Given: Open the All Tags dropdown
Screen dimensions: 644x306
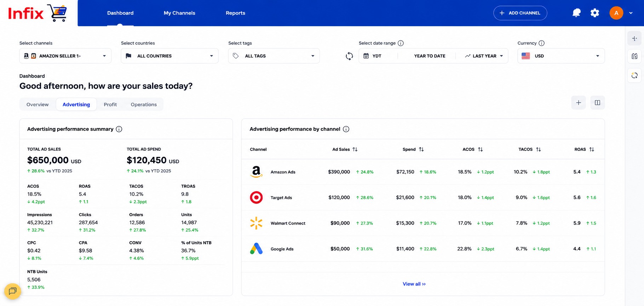Looking at the screenshot, I should 274,56.
